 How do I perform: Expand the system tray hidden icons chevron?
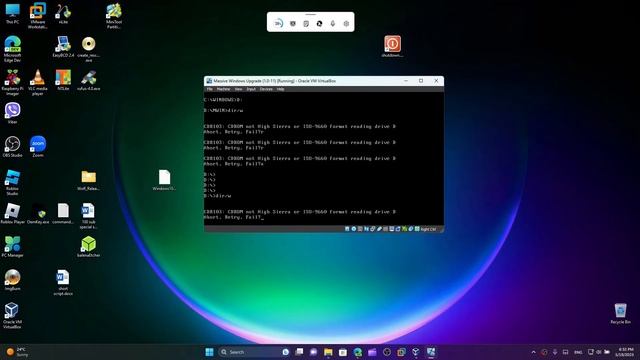[533, 352]
